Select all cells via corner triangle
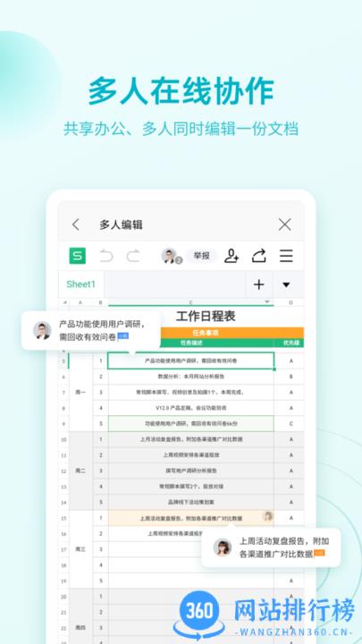The height and width of the screenshot is (644, 362). click(x=64, y=302)
